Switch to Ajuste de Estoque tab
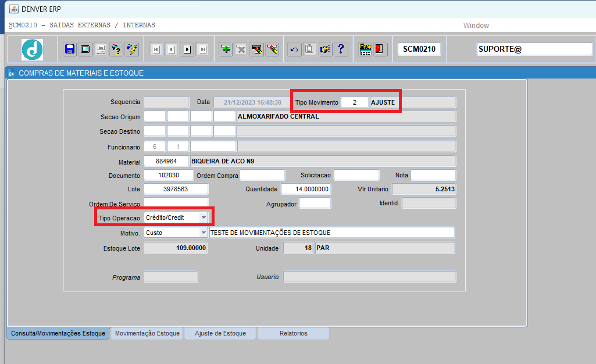This screenshot has height=364, width=596. (x=220, y=333)
